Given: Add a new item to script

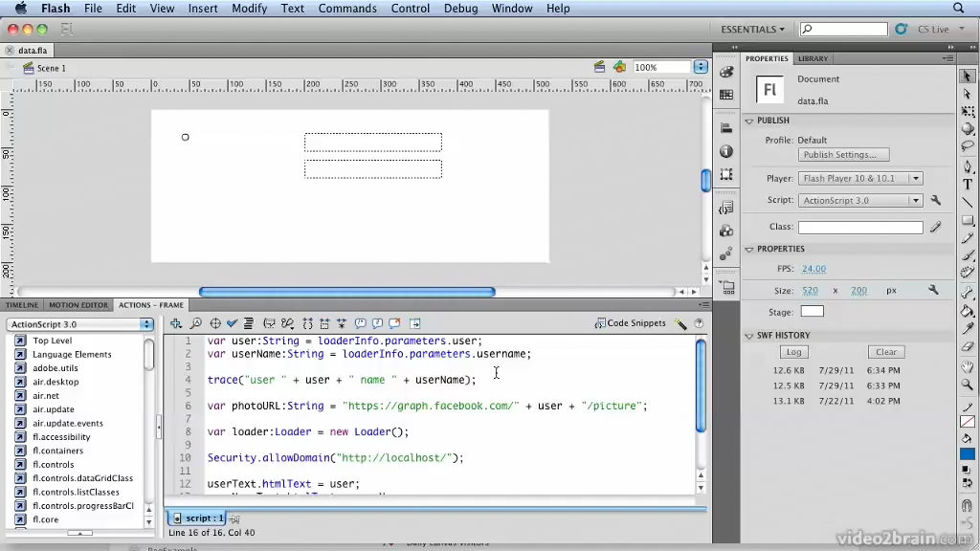Looking at the screenshot, I should pos(176,323).
